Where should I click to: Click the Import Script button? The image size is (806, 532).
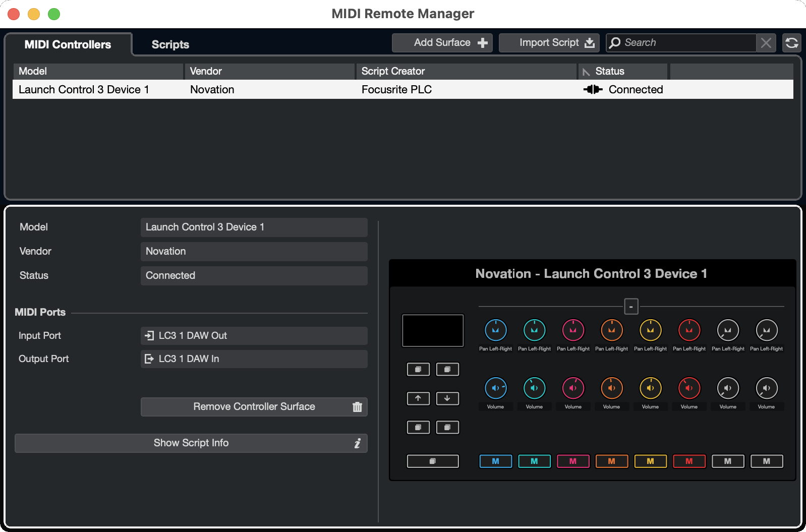point(549,43)
